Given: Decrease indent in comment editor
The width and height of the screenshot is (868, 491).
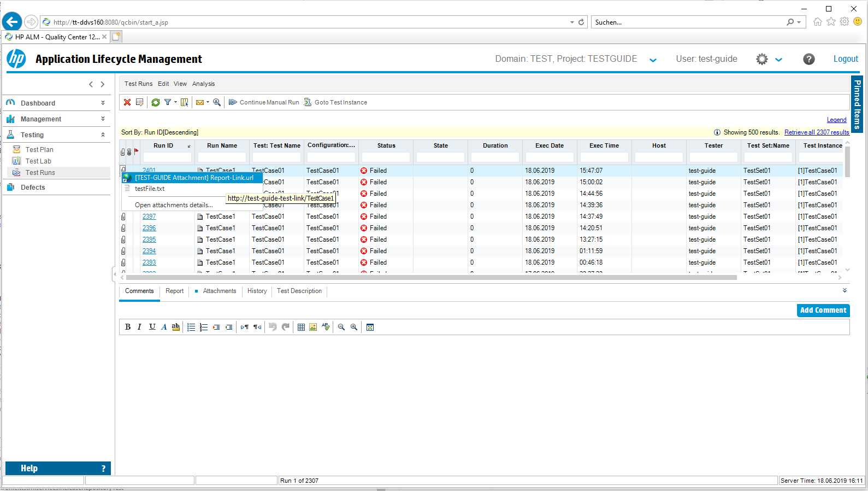Looking at the screenshot, I should tap(229, 327).
